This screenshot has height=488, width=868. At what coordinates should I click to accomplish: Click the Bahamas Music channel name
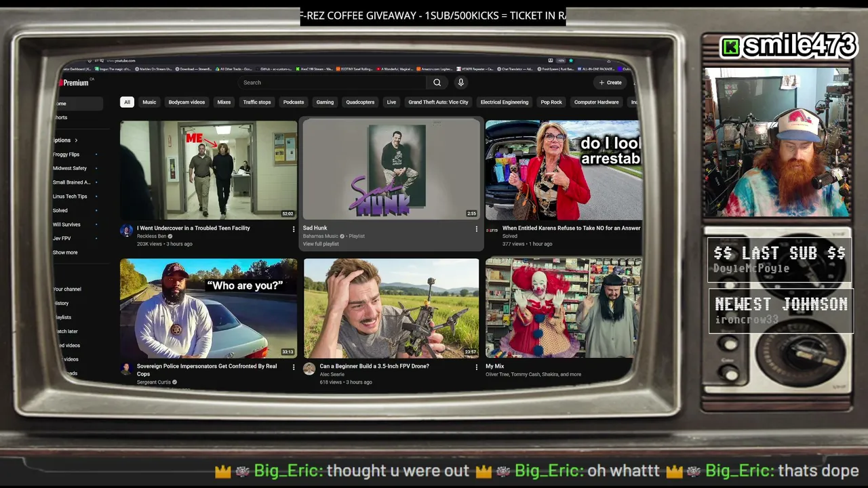point(321,237)
